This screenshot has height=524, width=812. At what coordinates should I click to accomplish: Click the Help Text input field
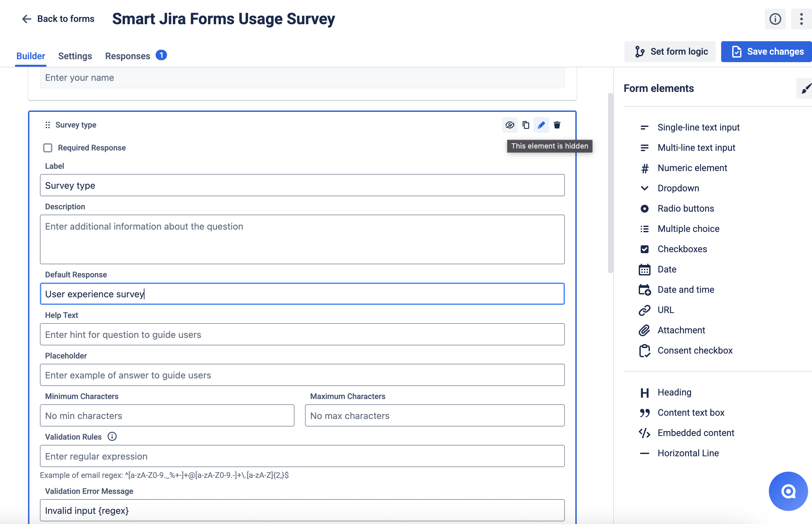(x=302, y=335)
